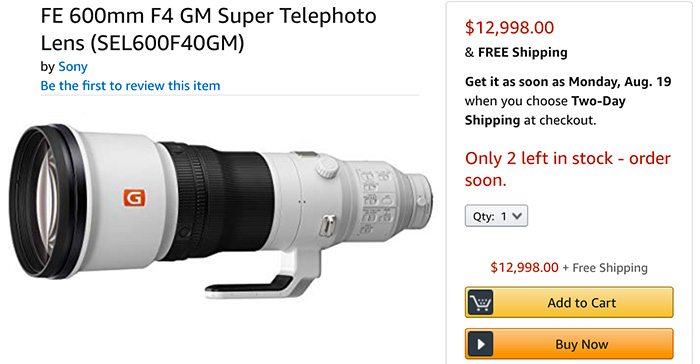Click the play arrow icon on Buy Now
Image resolution: width=700 pixels, height=364 pixels.
pyautogui.click(x=480, y=344)
